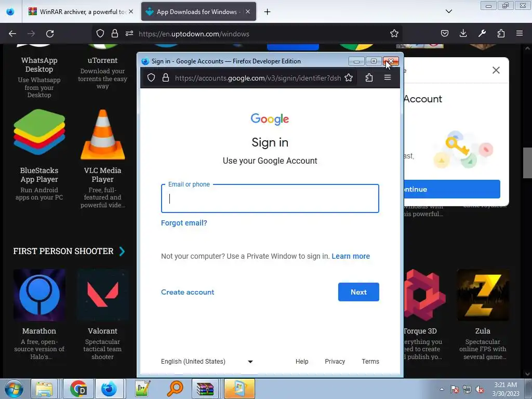This screenshot has height=399, width=532.
Task: Open the Learn more link
Action: point(351,256)
